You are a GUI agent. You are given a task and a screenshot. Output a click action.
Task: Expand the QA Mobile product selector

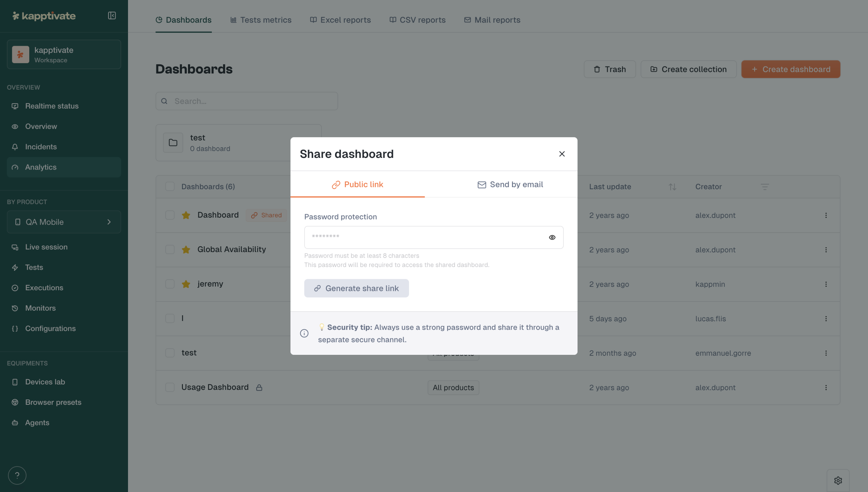click(x=64, y=222)
